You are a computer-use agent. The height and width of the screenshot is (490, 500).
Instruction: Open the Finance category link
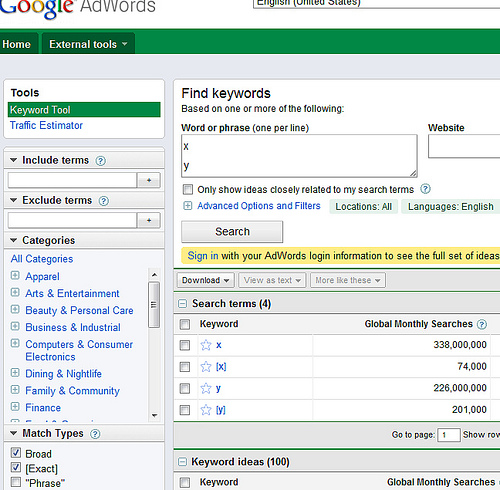point(43,408)
